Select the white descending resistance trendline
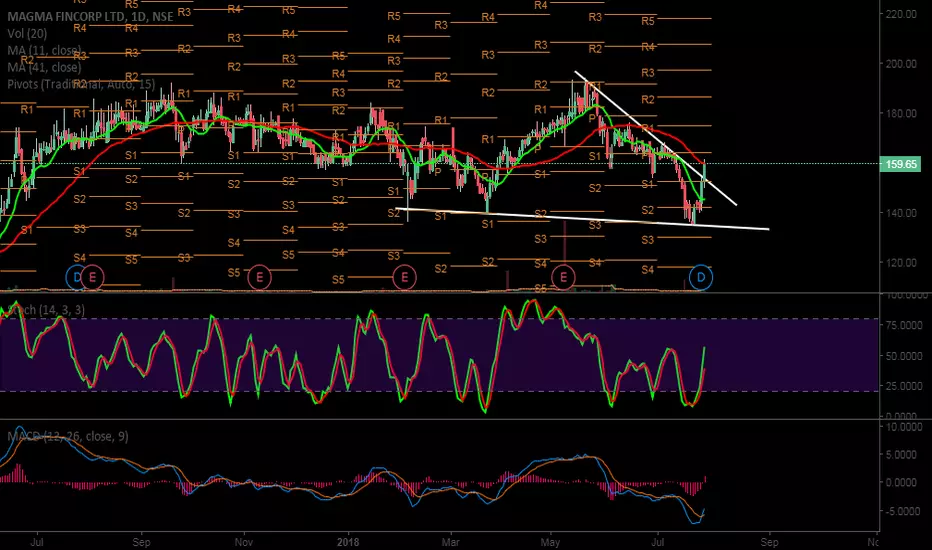 [656, 139]
